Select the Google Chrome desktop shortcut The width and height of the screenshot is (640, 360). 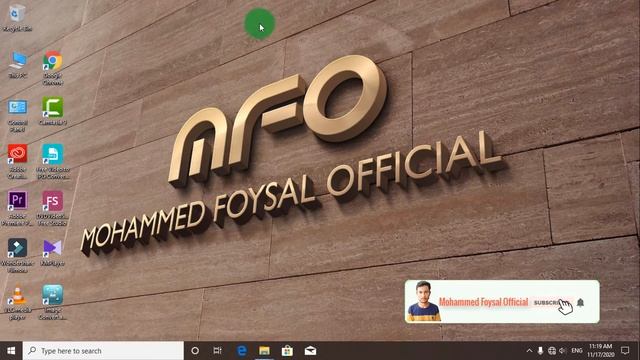[53, 68]
